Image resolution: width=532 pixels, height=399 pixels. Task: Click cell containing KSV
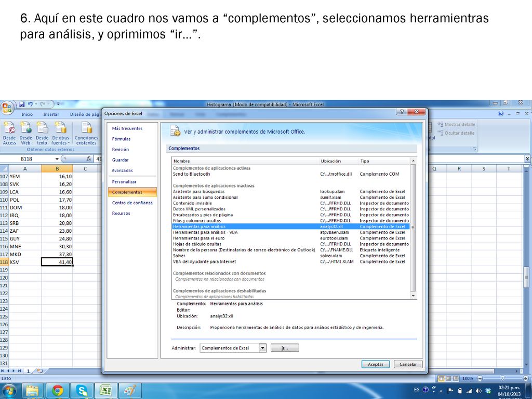coord(25,262)
